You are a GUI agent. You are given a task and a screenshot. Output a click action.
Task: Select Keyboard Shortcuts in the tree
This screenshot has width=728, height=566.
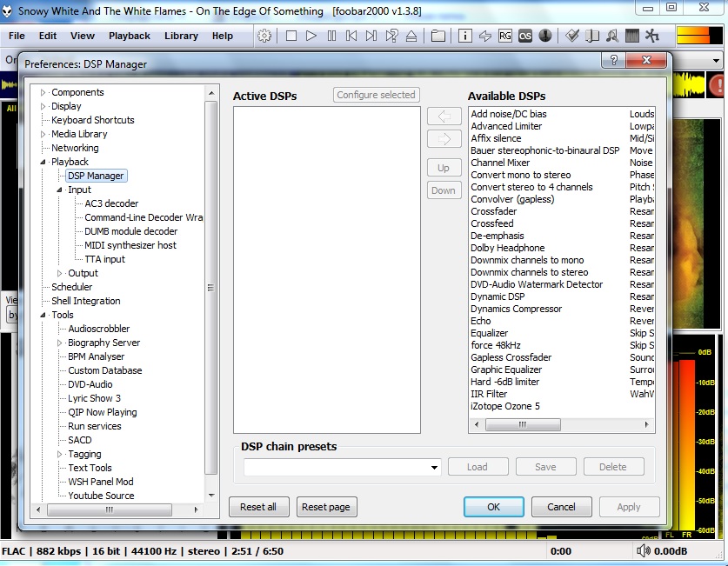tap(93, 120)
